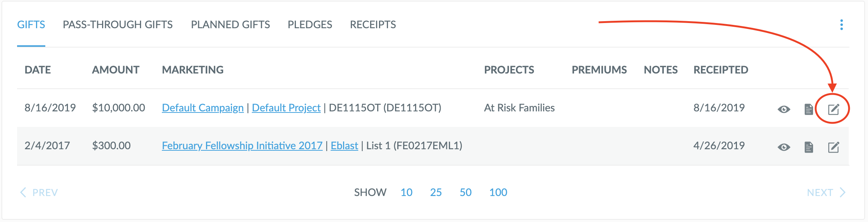Open the Pledges tab
868x222 pixels.
click(310, 25)
